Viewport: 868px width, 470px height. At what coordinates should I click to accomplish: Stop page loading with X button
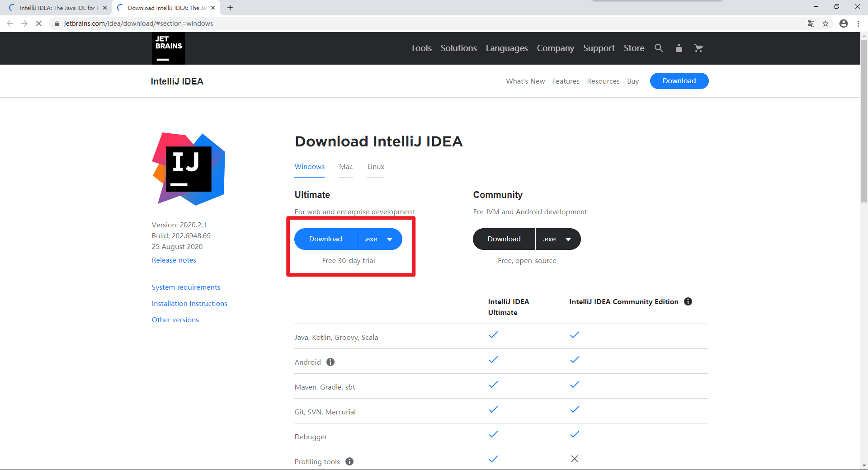39,23
